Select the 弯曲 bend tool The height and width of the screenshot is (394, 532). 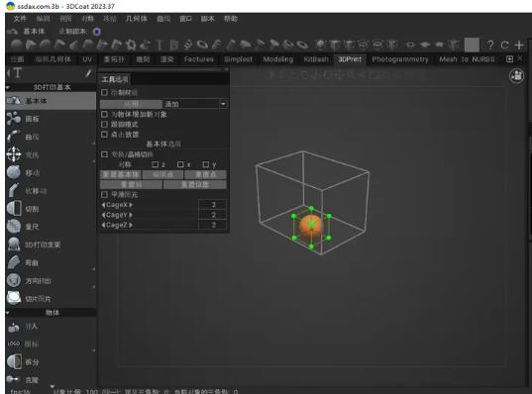tap(51, 262)
